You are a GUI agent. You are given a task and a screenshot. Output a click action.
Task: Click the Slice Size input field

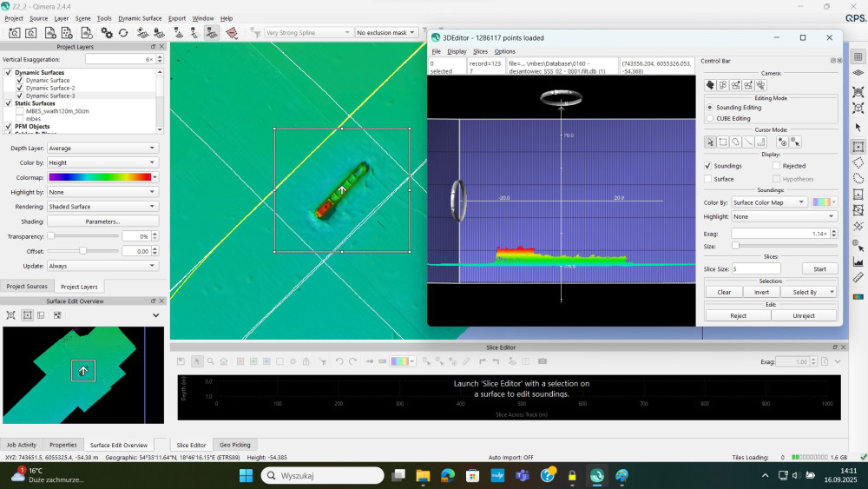[x=753, y=269]
